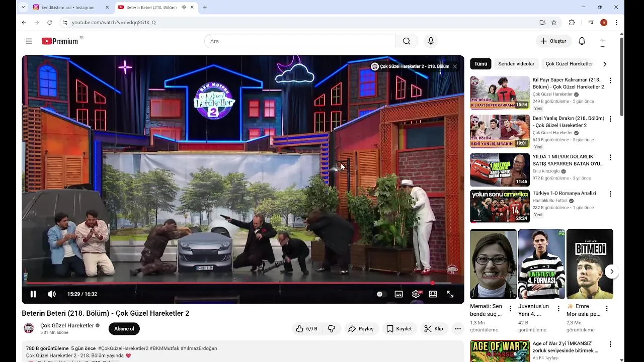The height and width of the screenshot is (362, 644).
Task: Open YouTube notifications bell
Action: [582, 41]
